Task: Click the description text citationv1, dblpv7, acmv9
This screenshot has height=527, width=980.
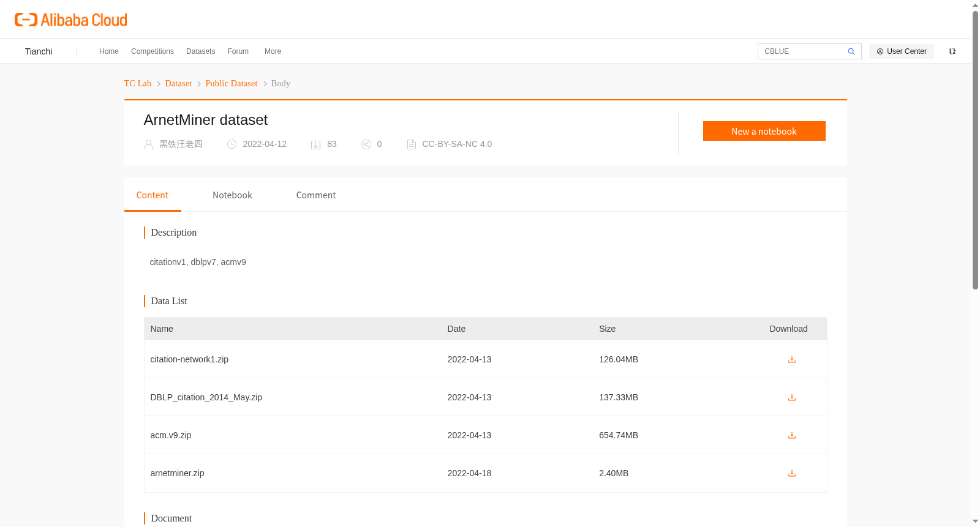Action: coord(198,262)
